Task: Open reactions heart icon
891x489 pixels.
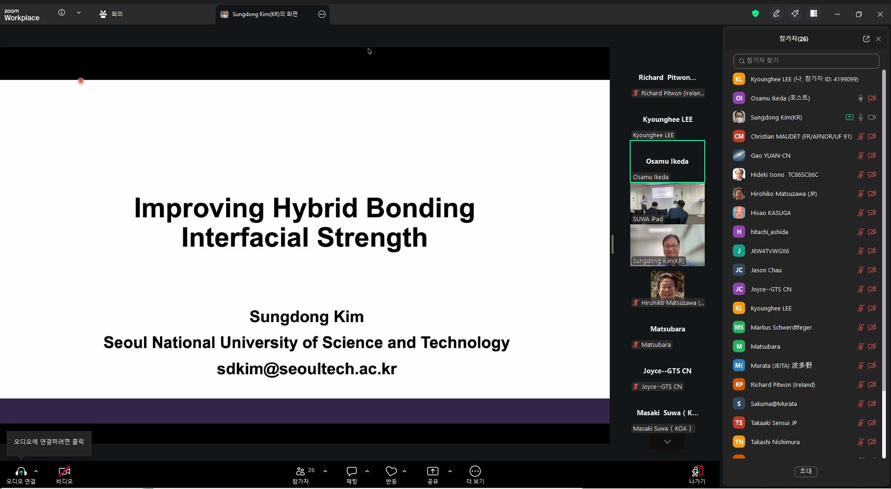Action: [391, 471]
